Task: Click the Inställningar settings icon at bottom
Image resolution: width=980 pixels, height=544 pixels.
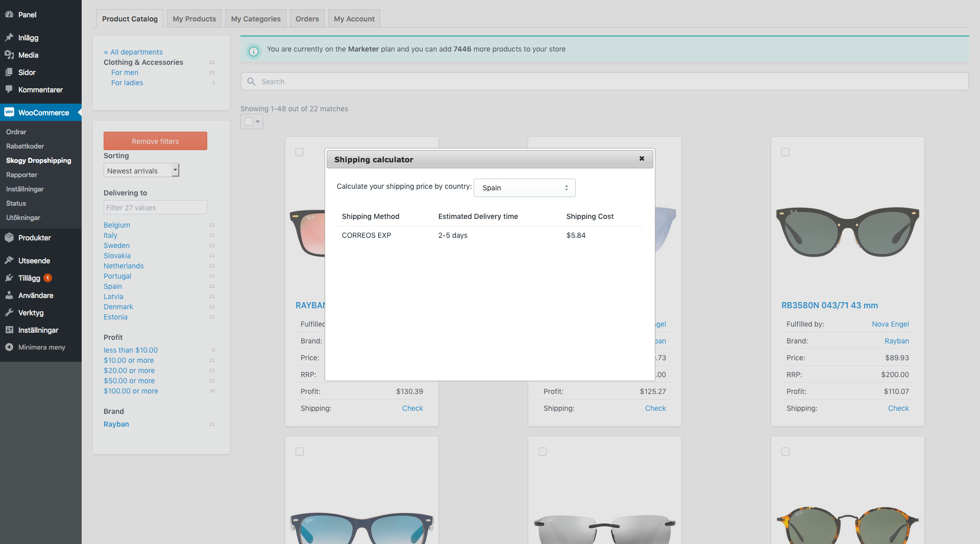Action: click(9, 330)
